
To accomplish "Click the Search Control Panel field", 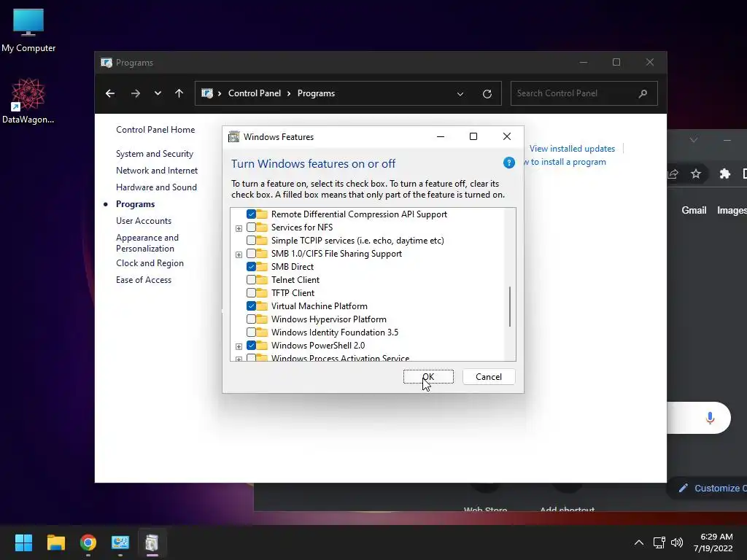I will (584, 93).
